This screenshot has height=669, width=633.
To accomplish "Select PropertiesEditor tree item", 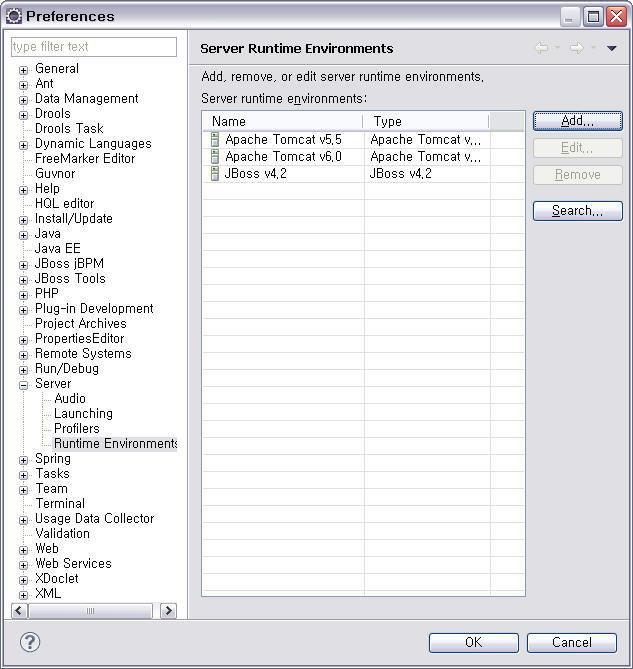I will (x=80, y=338).
